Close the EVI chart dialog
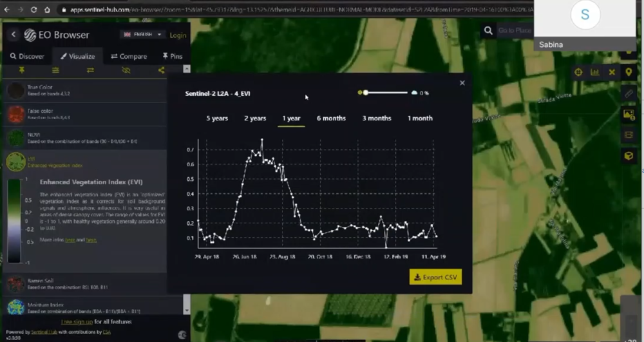Screen dimensions: 644x342 click(x=462, y=83)
